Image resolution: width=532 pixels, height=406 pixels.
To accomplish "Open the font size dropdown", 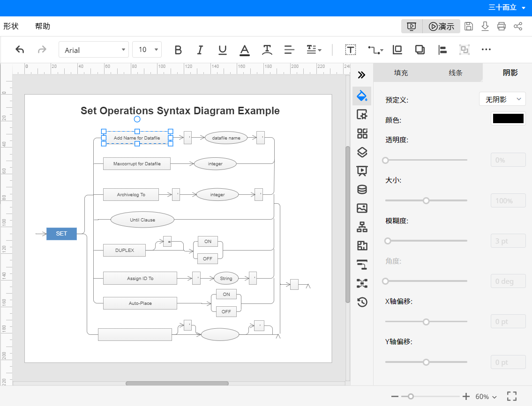I will tap(147, 50).
